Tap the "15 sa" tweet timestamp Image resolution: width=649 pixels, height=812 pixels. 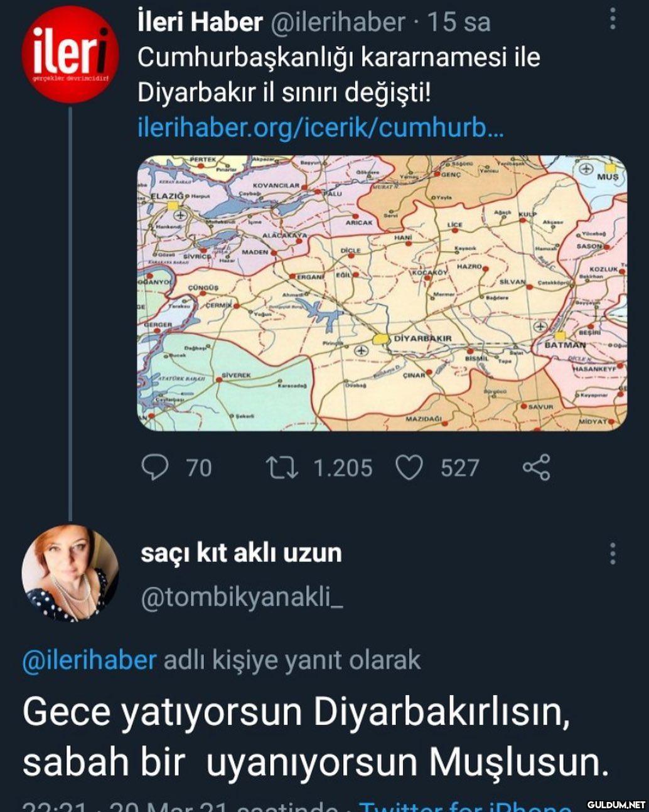click(458, 23)
